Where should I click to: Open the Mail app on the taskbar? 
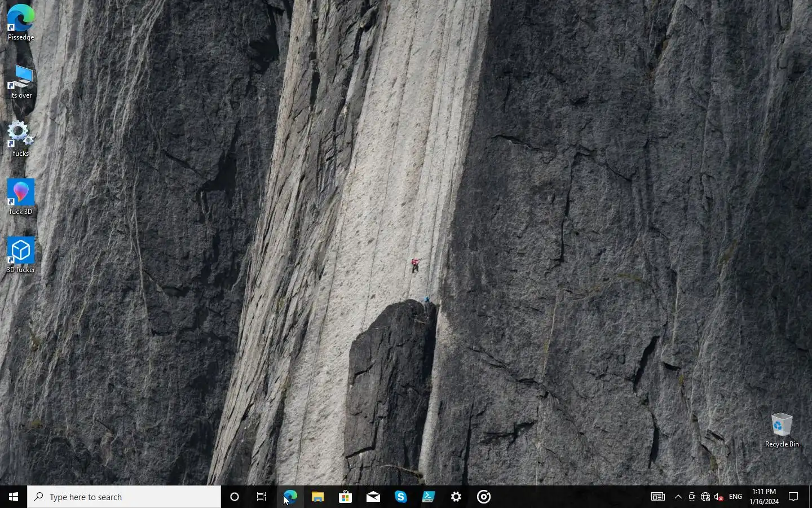(x=373, y=497)
